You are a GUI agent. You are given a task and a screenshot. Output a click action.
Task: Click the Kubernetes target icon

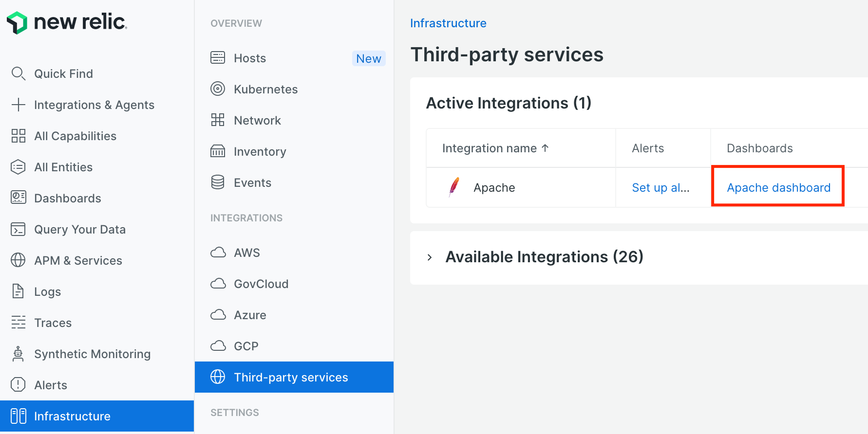(218, 89)
